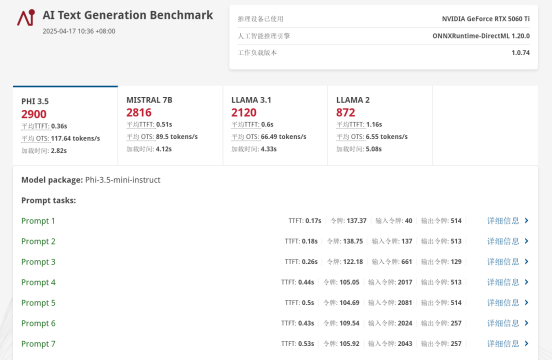Select the PHI 3.5 tab
The height and width of the screenshot is (361, 553).
(x=65, y=125)
